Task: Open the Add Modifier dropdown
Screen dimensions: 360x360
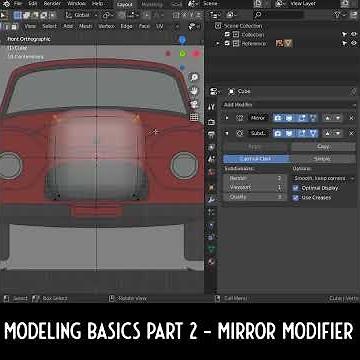Action: pyautogui.click(x=289, y=105)
